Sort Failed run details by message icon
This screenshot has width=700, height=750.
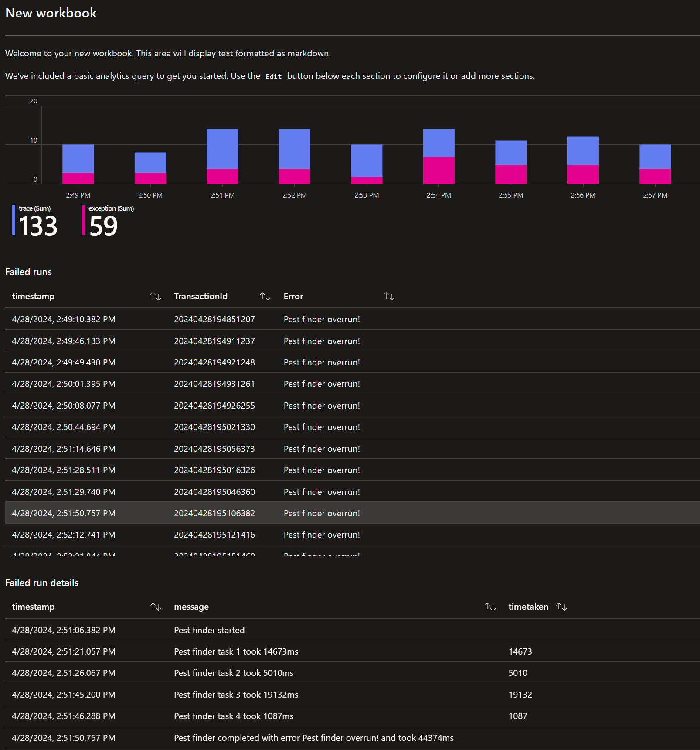490,607
